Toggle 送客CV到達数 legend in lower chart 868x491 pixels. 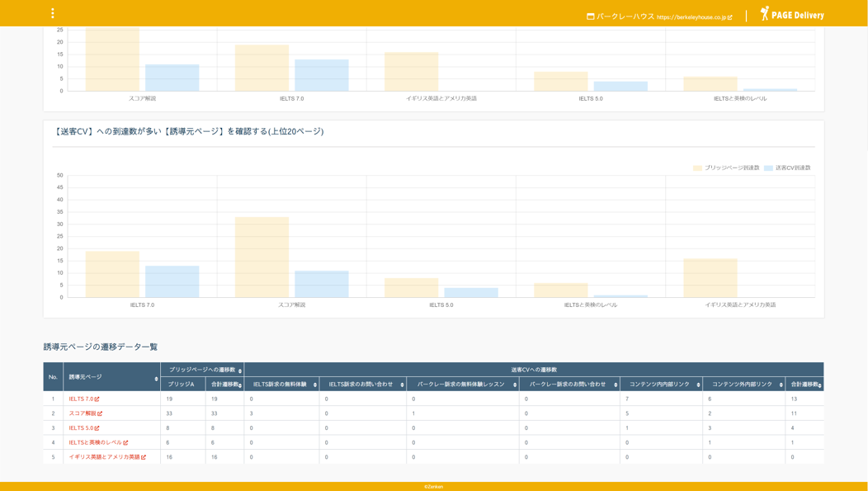[x=787, y=168]
